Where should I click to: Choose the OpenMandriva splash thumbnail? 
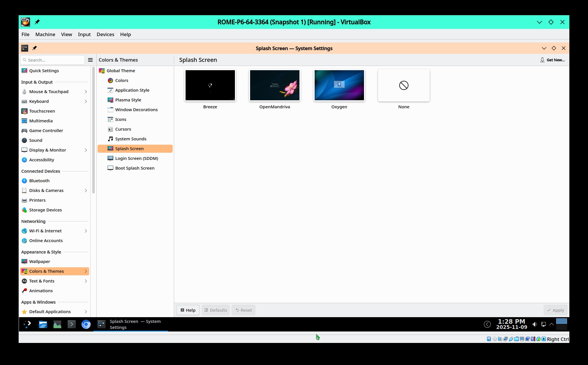[x=274, y=85]
